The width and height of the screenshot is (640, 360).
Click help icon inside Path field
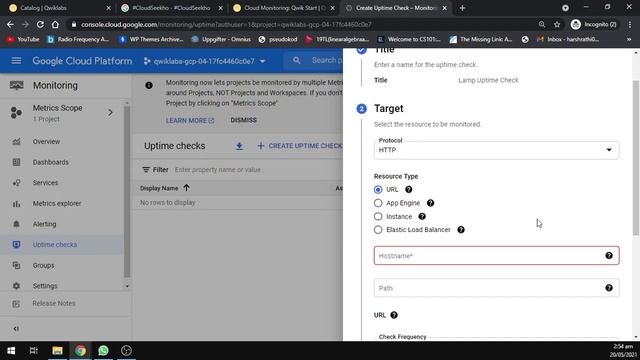click(x=609, y=288)
